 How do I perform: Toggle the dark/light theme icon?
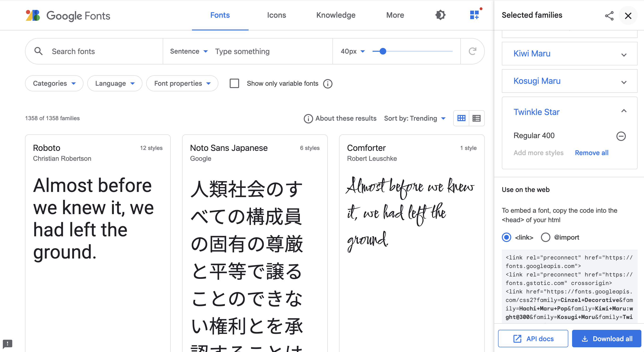[440, 15]
